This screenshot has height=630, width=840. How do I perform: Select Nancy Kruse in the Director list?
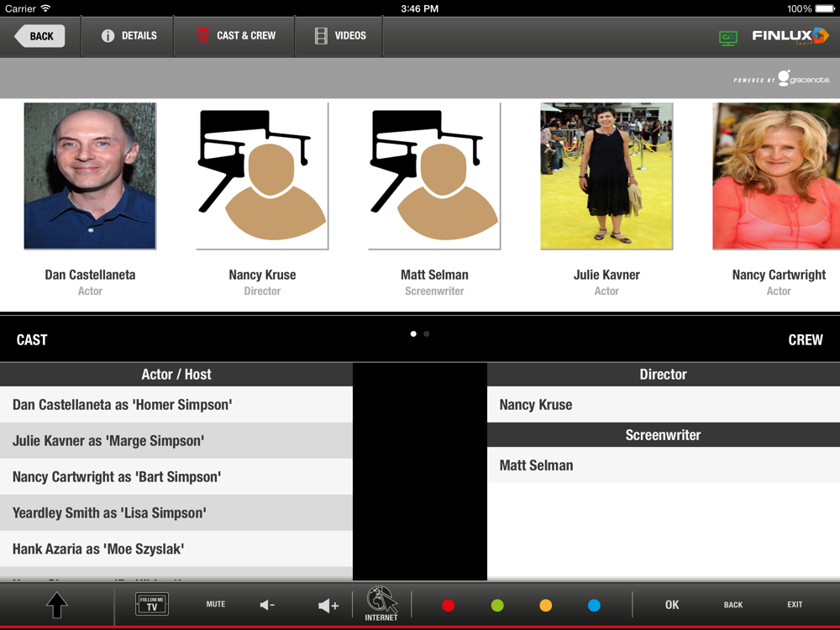[x=664, y=405]
